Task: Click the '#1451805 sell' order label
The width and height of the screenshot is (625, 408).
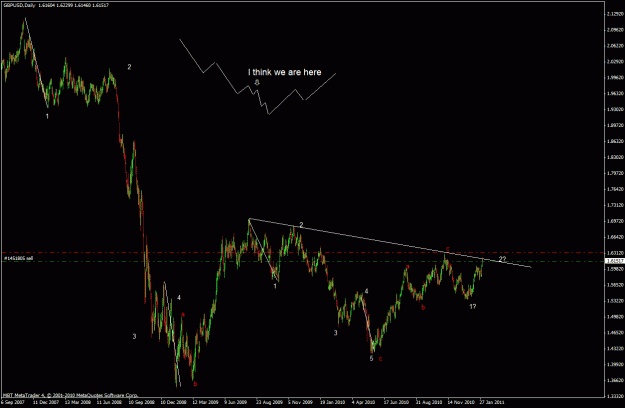Action: coord(18,258)
